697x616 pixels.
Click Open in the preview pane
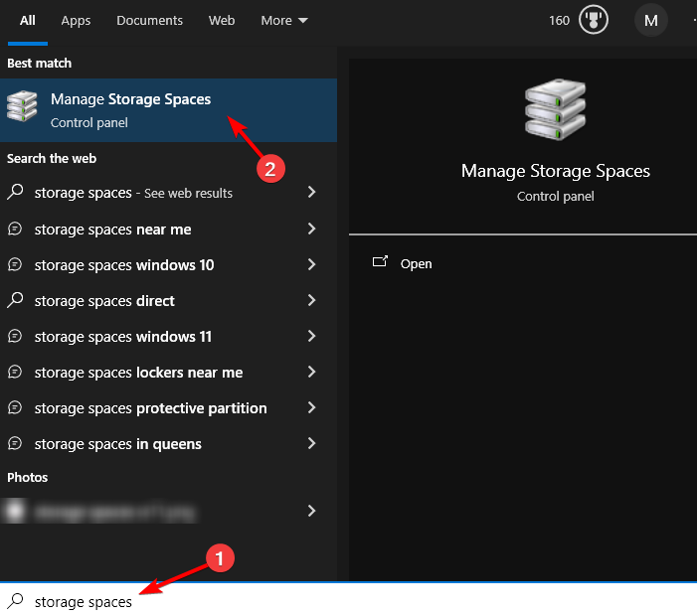[416, 264]
